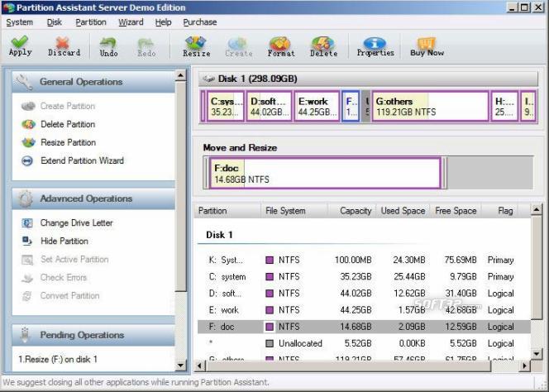Click the Discard toolbar icon
The height and width of the screenshot is (392, 549).
tap(63, 42)
